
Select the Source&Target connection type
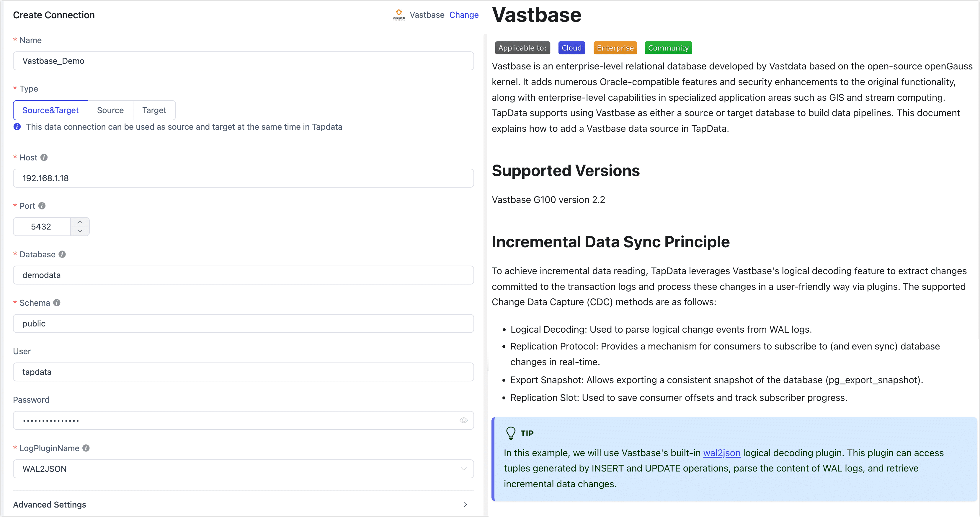click(x=50, y=110)
